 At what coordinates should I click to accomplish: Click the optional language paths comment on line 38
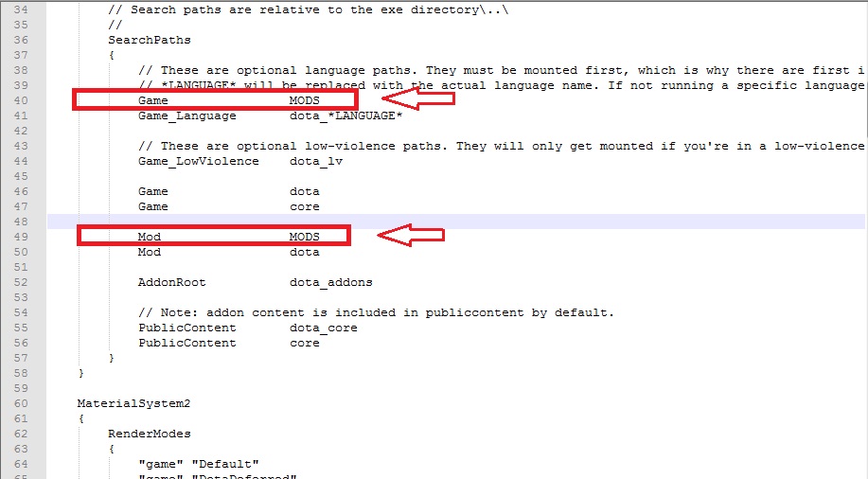tap(501, 70)
